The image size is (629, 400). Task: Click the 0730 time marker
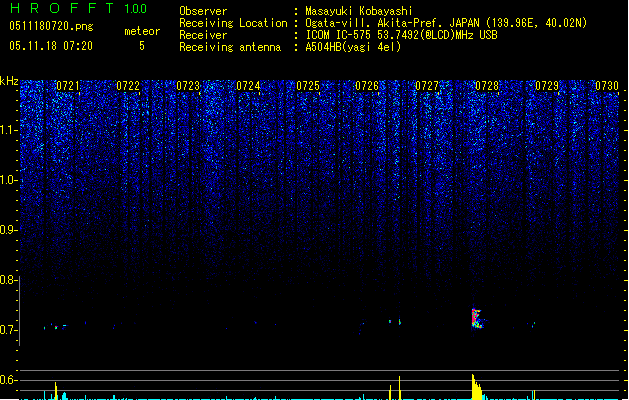(x=607, y=86)
